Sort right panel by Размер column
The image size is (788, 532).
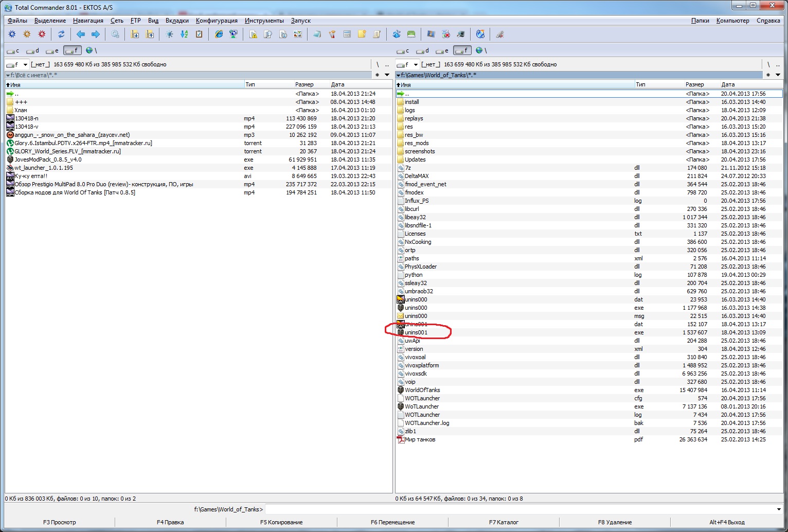[694, 84]
